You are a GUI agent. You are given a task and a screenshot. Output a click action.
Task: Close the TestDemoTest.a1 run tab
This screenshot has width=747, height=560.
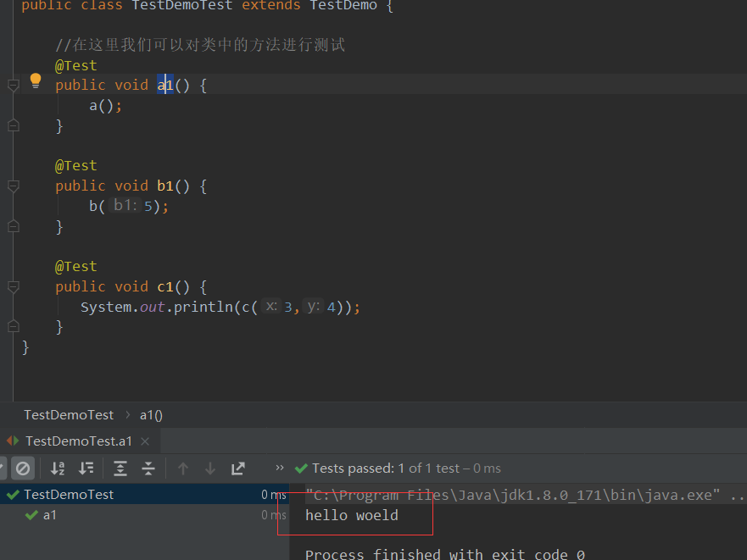click(145, 441)
